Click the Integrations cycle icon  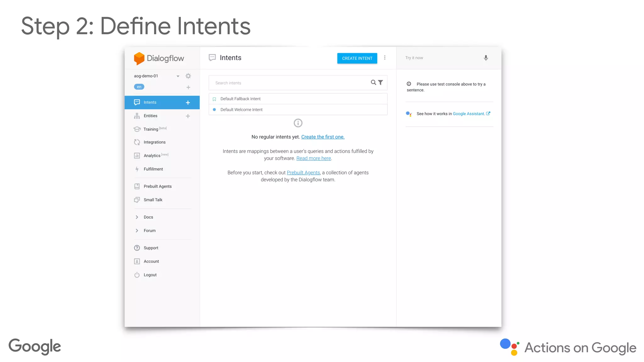(137, 142)
